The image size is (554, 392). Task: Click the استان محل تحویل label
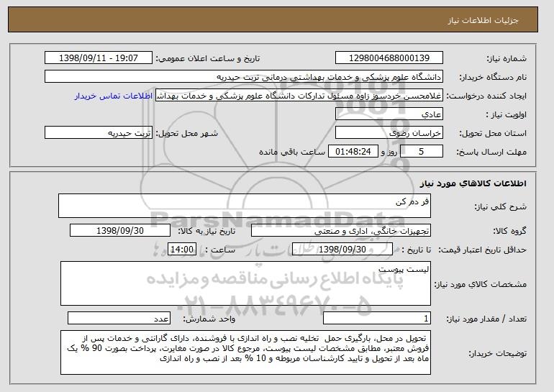click(493, 133)
